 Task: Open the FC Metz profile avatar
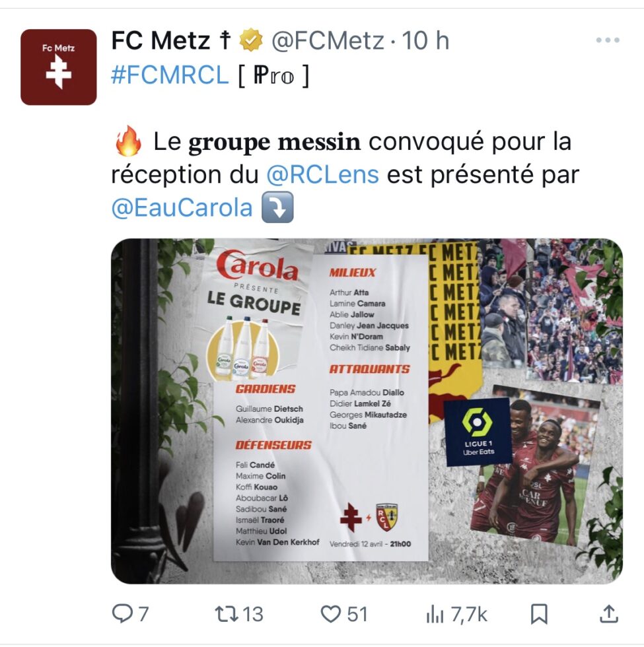tap(59, 67)
